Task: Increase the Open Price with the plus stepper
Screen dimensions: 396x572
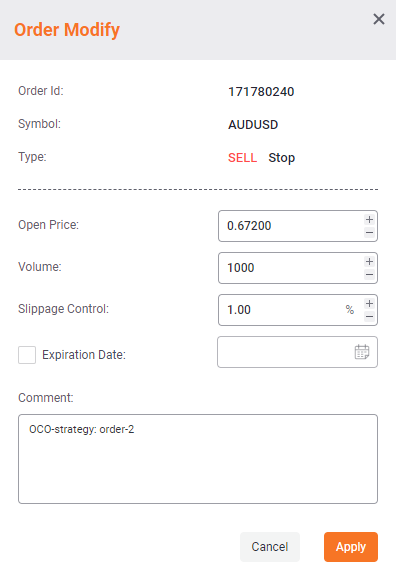Action: pyautogui.click(x=369, y=220)
